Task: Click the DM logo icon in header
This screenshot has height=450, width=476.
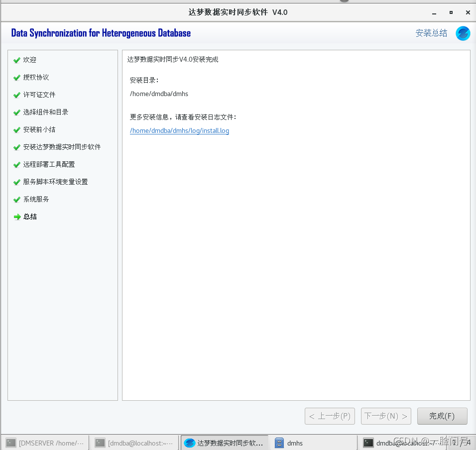Action: [463, 33]
